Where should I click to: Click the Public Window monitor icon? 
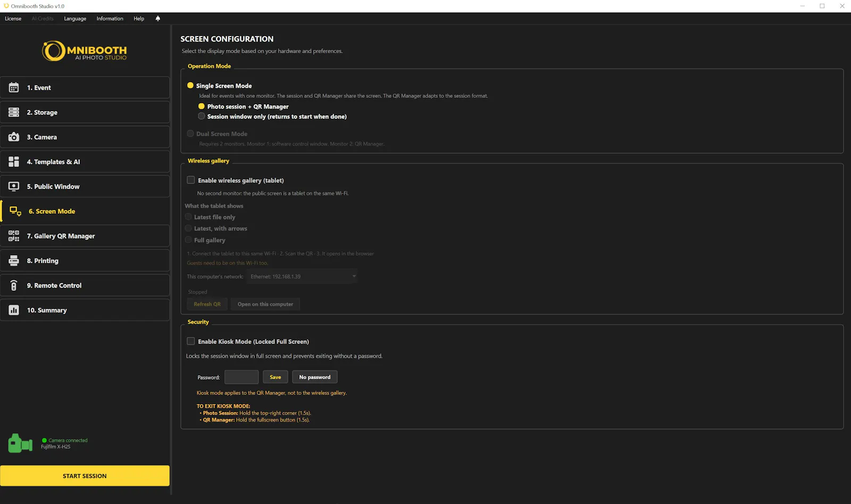point(14,187)
